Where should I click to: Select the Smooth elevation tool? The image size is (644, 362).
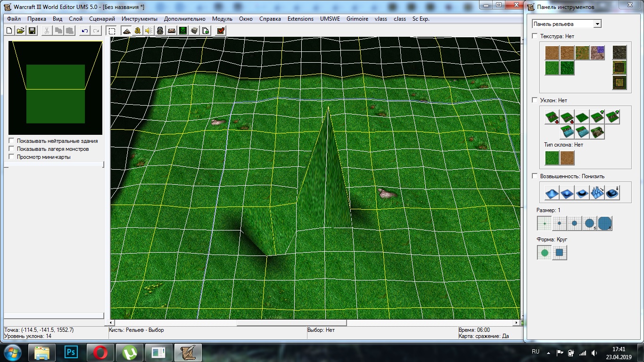[x=612, y=192]
